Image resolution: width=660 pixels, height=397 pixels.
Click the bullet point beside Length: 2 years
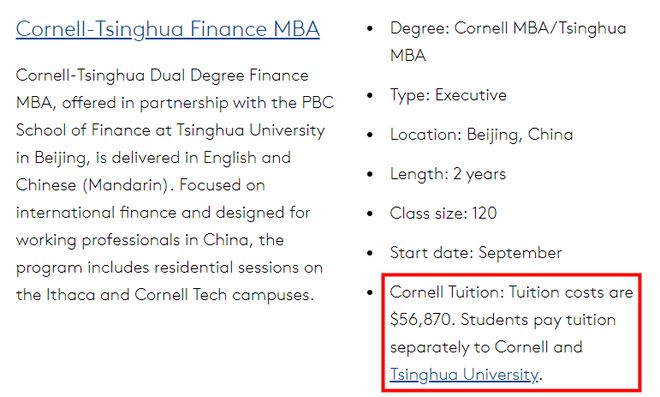tap(370, 174)
